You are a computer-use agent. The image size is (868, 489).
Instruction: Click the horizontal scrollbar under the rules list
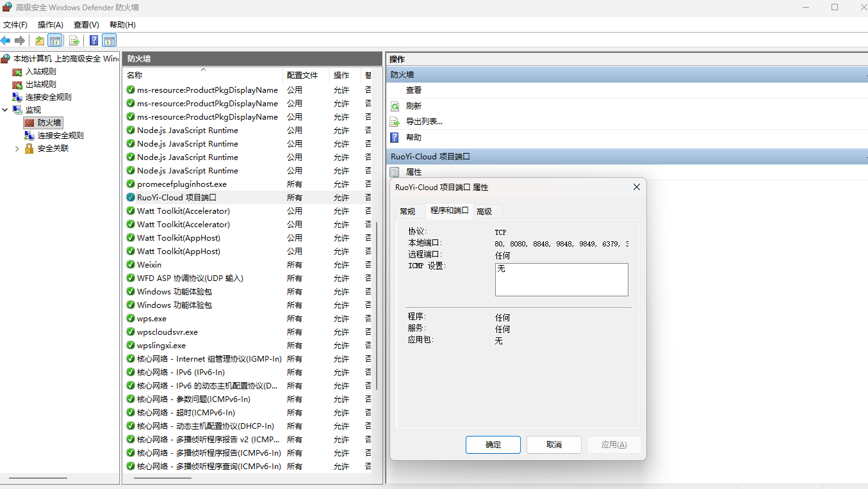pos(162,478)
